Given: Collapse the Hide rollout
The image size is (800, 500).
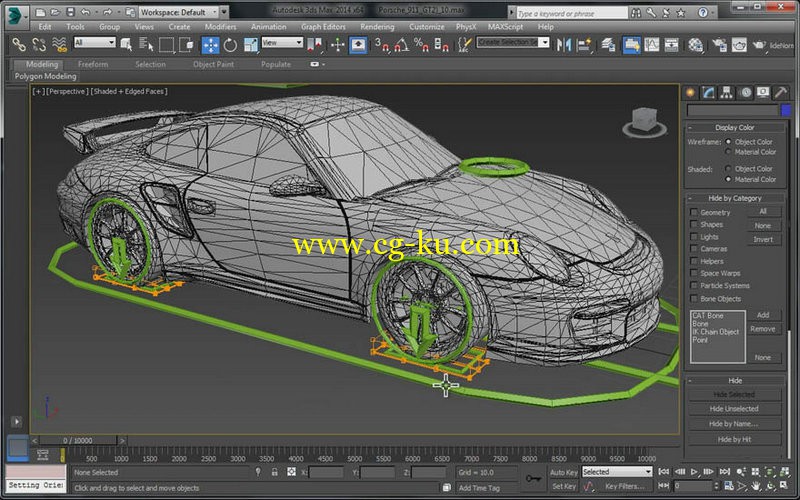Looking at the screenshot, I should (x=735, y=381).
